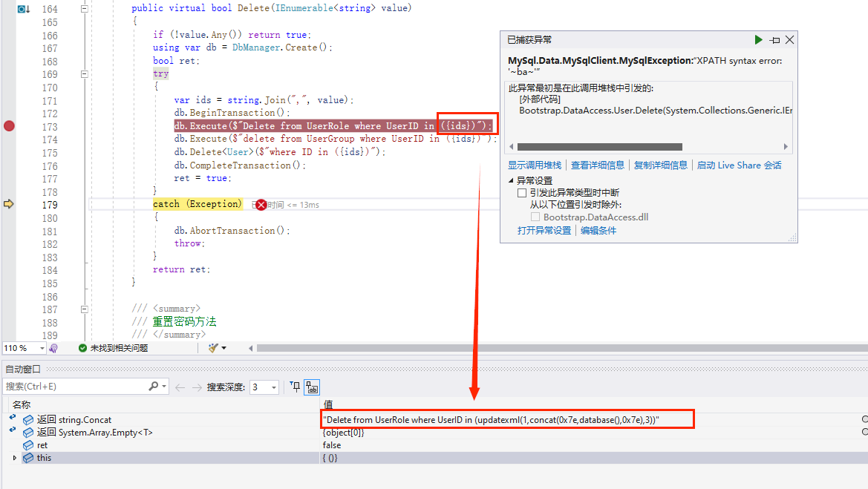Select the 'ret' row in Autos window
Image resolution: width=868 pixels, height=489 pixels.
coord(434,445)
